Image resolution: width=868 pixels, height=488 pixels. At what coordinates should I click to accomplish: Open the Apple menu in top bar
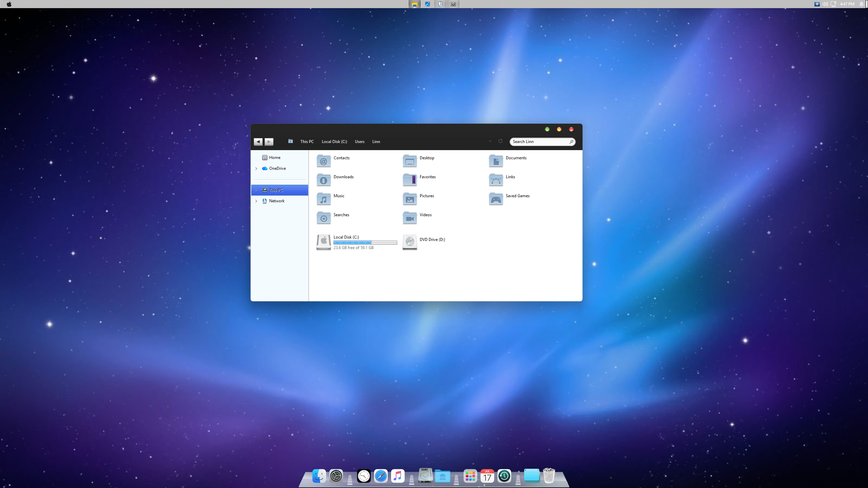pos(9,4)
